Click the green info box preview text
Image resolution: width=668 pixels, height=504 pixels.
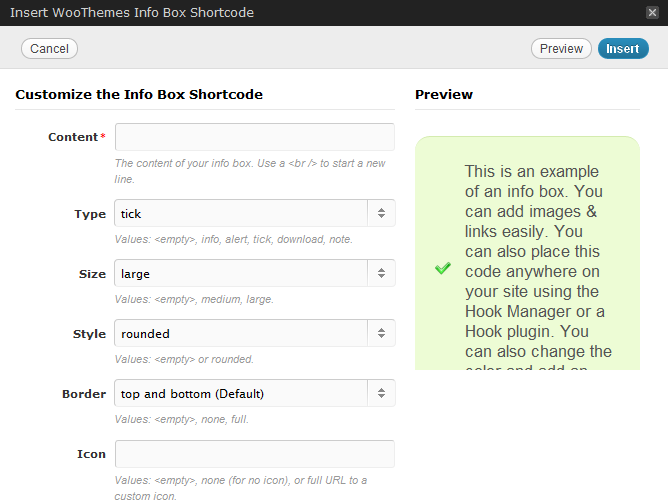coord(538,262)
